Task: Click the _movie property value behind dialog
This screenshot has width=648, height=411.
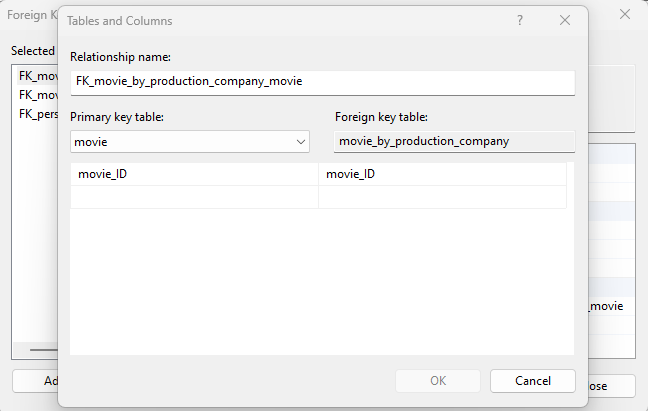Action: click(608, 306)
